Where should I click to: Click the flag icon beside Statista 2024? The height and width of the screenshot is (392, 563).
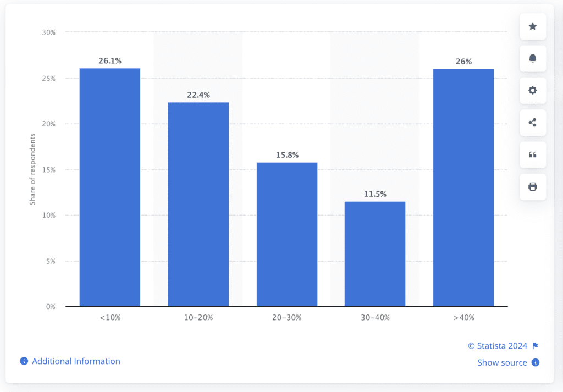pyautogui.click(x=536, y=346)
